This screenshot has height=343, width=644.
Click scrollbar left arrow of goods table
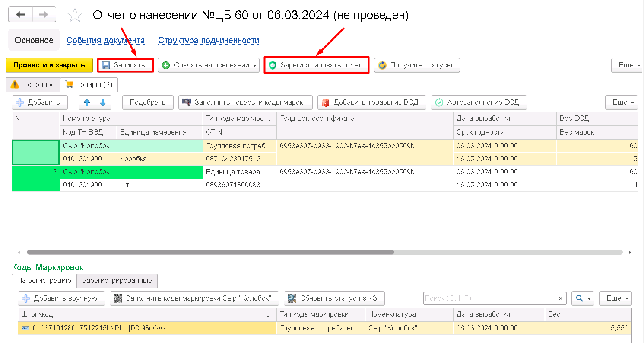(x=19, y=252)
